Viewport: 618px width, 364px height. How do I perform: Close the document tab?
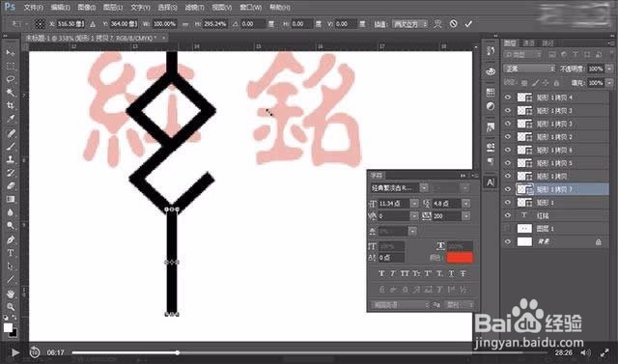coord(163,38)
